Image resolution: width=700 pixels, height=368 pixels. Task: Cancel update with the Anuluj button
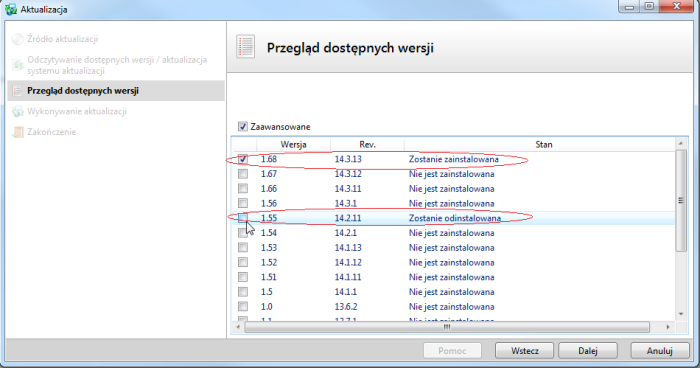[x=660, y=351]
